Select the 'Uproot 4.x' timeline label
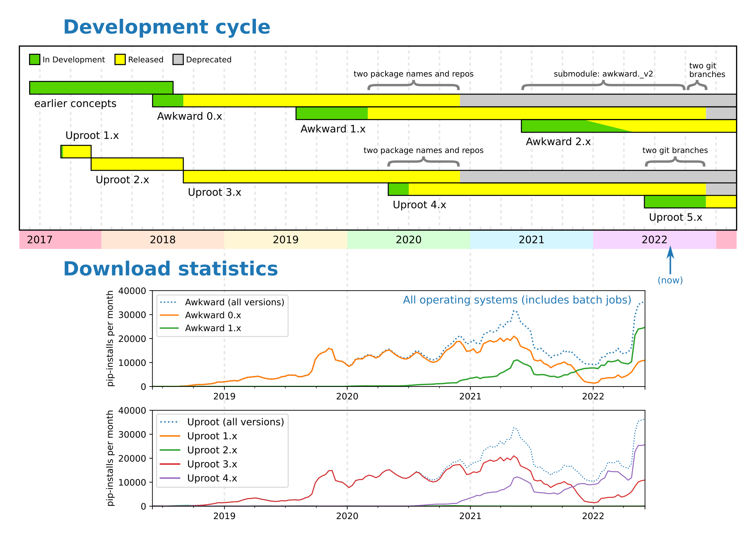The image size is (756, 538). click(420, 205)
